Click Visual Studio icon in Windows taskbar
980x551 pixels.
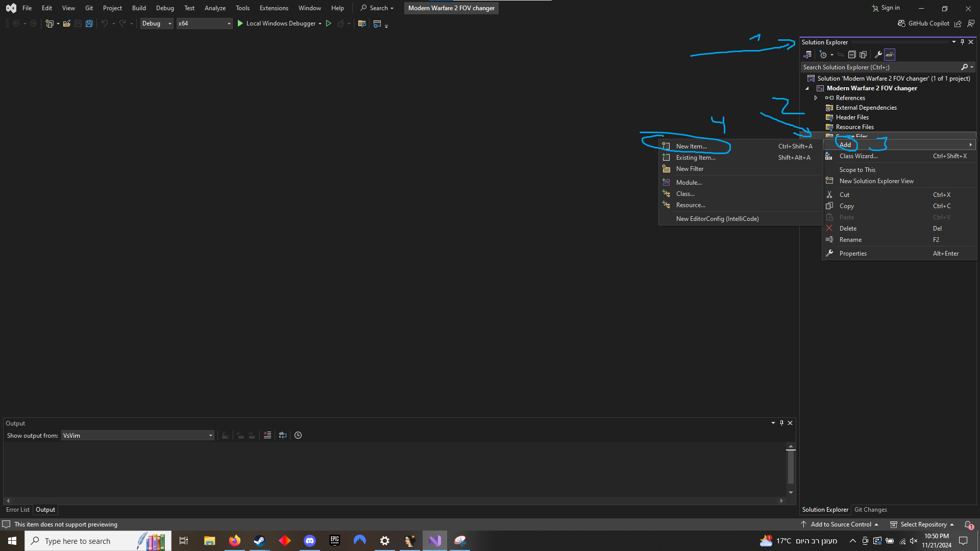(435, 541)
